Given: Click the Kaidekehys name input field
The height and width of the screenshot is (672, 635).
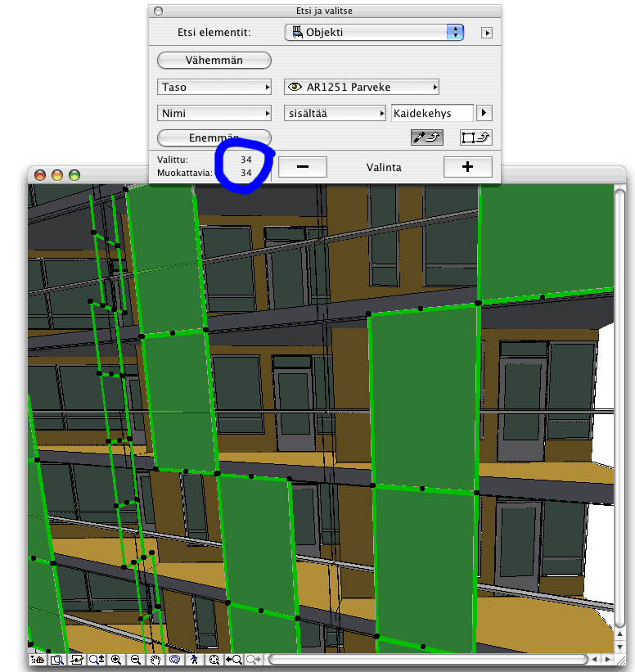Looking at the screenshot, I should pyautogui.click(x=432, y=113).
